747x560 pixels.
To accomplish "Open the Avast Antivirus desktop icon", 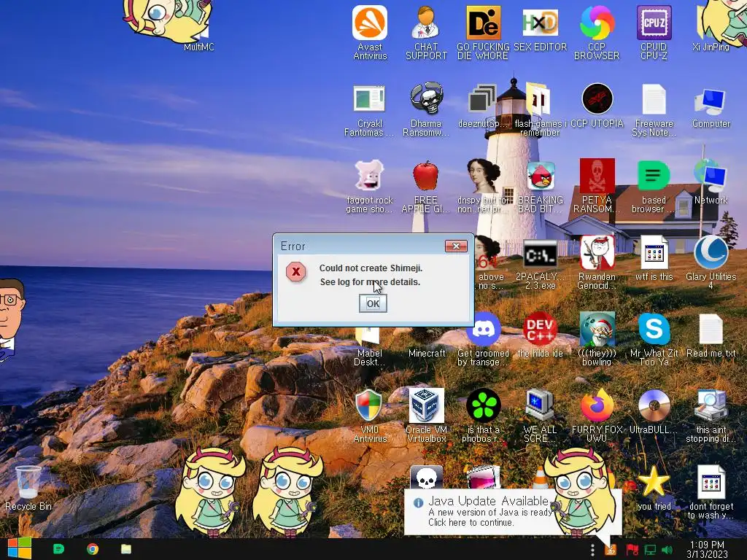I will tap(370, 32).
